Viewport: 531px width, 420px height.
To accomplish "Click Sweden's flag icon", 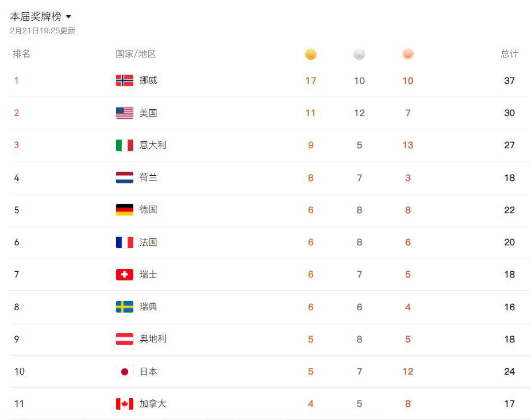I will 125,307.
